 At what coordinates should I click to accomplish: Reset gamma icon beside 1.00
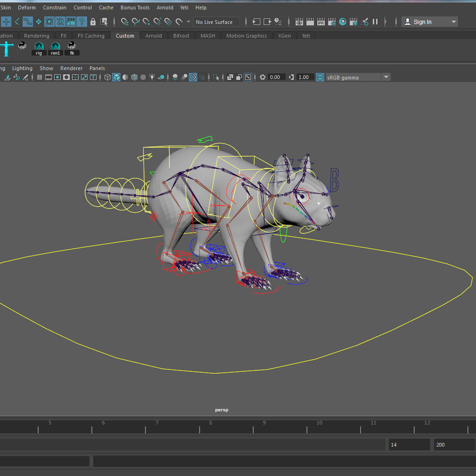tap(291, 77)
